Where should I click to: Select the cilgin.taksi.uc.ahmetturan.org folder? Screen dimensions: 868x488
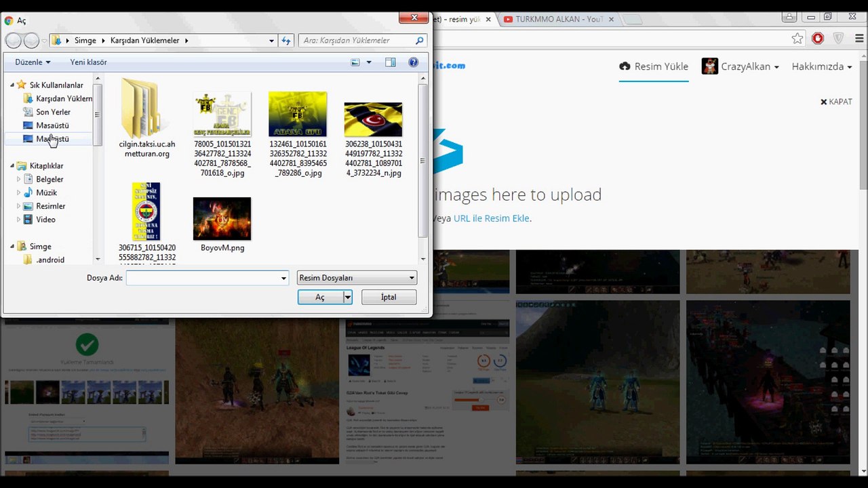tap(147, 118)
